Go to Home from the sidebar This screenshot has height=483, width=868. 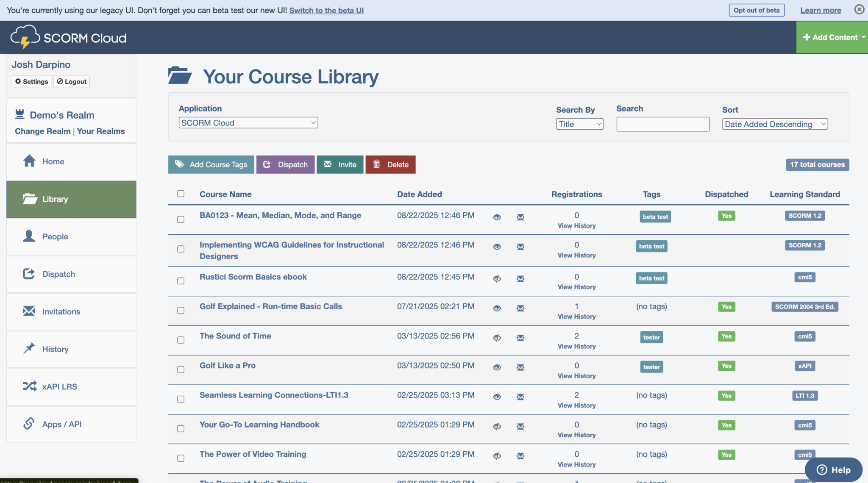pyautogui.click(x=53, y=161)
